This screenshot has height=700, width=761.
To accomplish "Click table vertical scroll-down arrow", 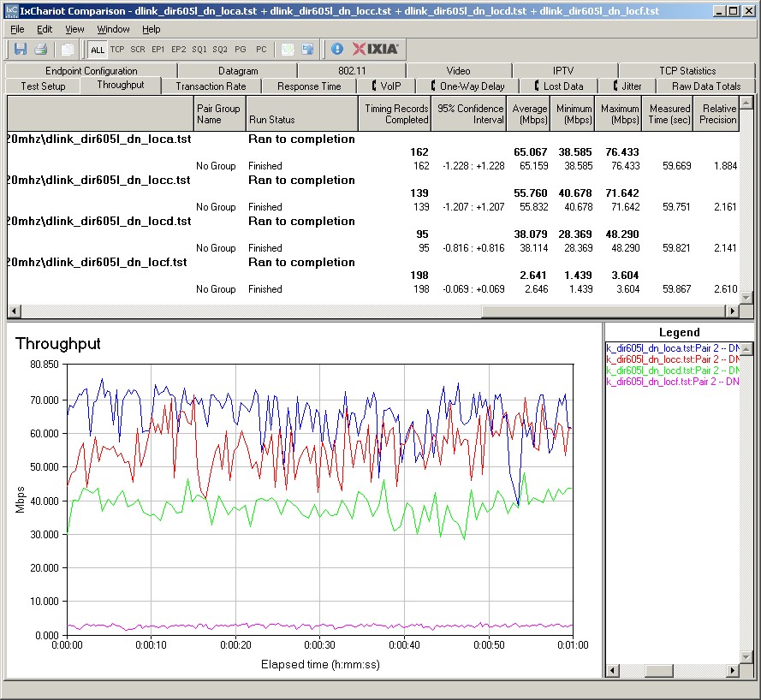I will (x=746, y=297).
